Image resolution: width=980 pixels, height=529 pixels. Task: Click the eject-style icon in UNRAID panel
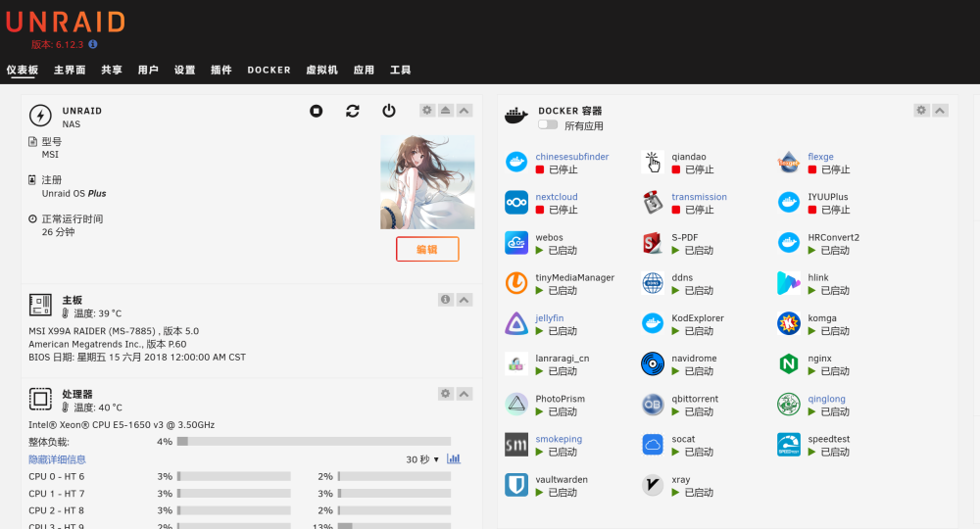[x=446, y=111]
